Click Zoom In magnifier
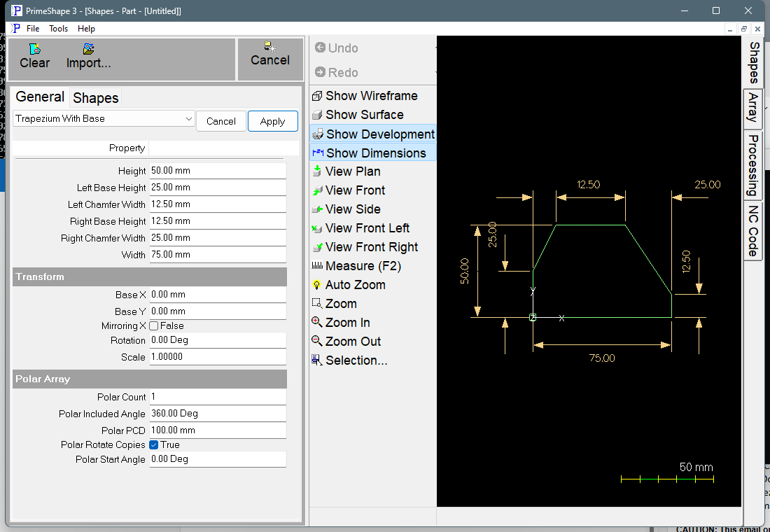 [x=317, y=322]
